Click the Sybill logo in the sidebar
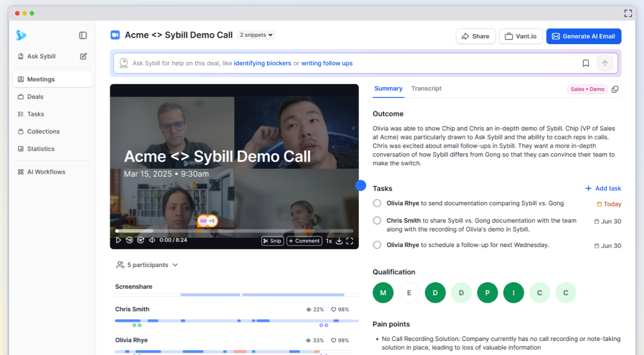The image size is (644, 355). click(21, 35)
